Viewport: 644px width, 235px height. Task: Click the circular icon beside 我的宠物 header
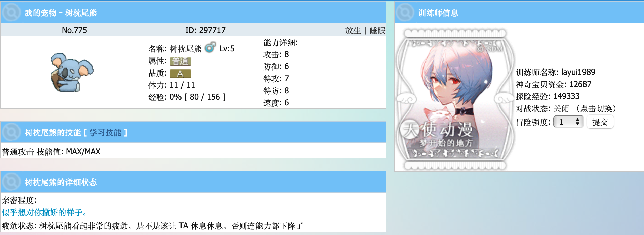pyautogui.click(x=11, y=12)
